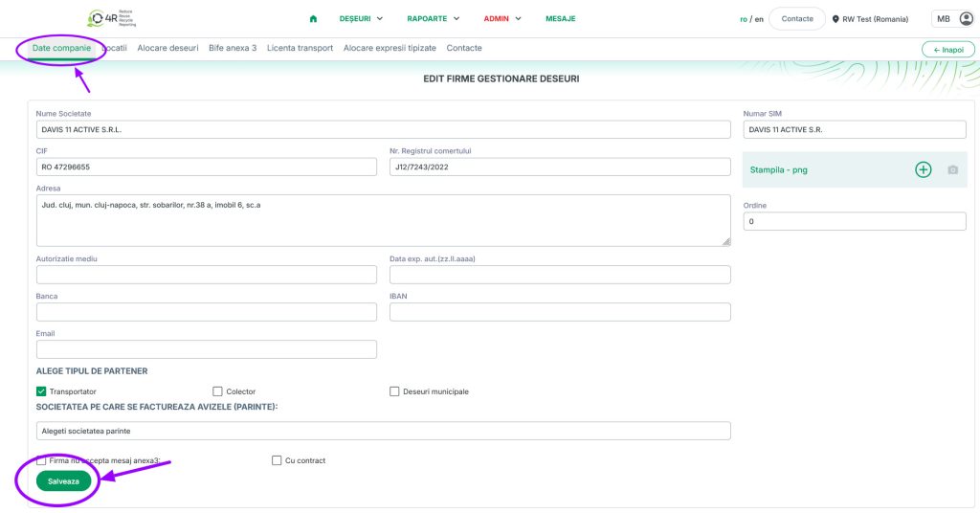This screenshot has width=980, height=513.
Task: Open the Alegeti societatea parinte selector
Action: pyautogui.click(x=383, y=431)
